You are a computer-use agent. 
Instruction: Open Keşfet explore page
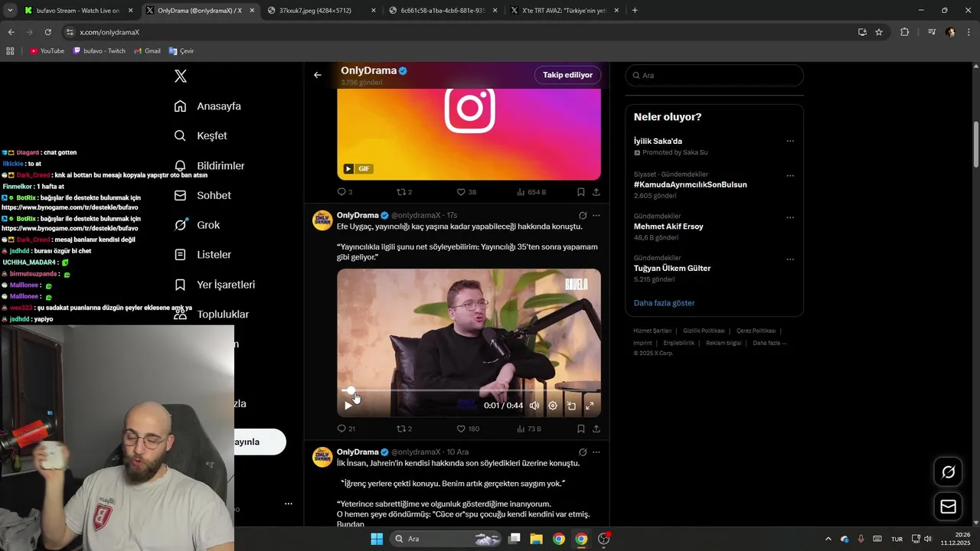[x=201, y=135]
